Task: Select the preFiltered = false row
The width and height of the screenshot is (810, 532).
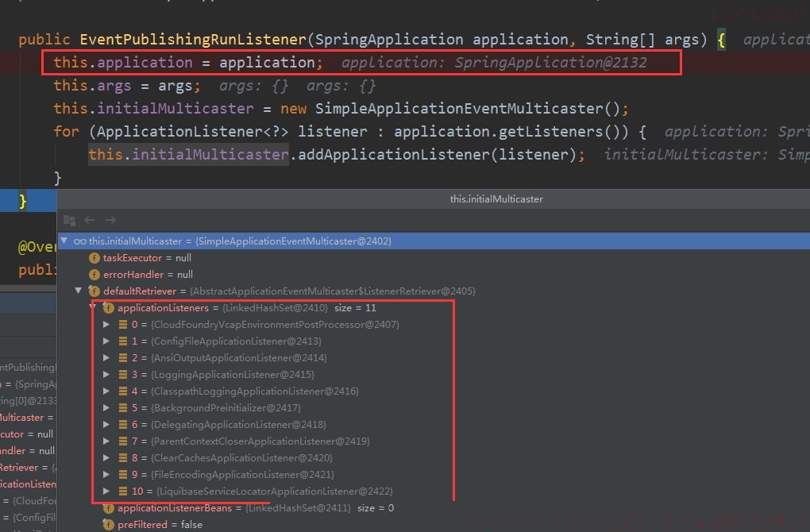Action: 434,525
